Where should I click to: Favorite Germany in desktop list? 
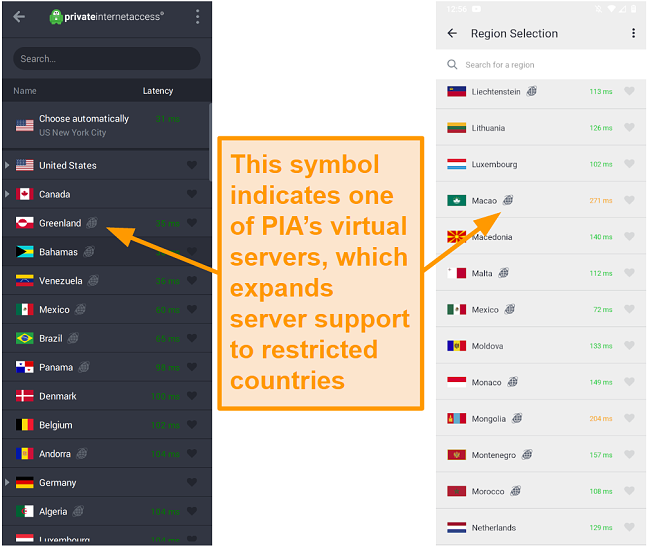point(192,482)
